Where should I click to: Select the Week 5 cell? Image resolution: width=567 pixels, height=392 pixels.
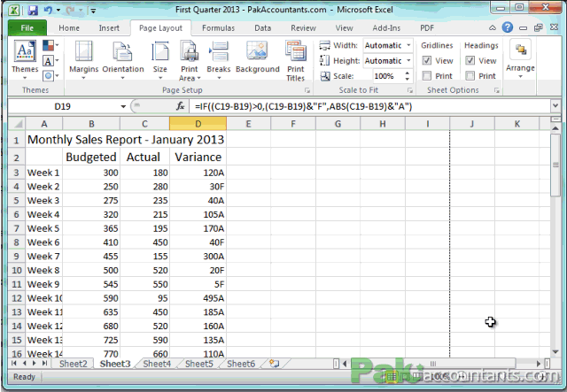pyautogui.click(x=43, y=228)
